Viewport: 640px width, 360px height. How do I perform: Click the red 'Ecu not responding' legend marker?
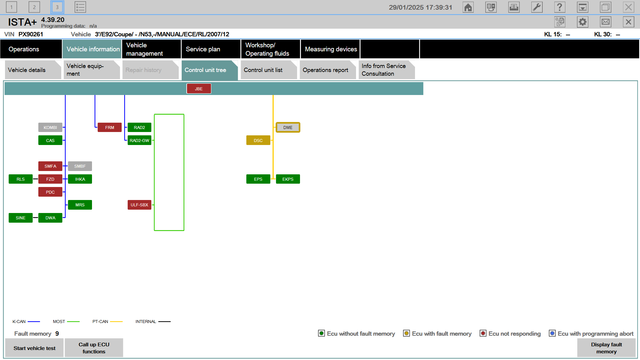pos(483,333)
